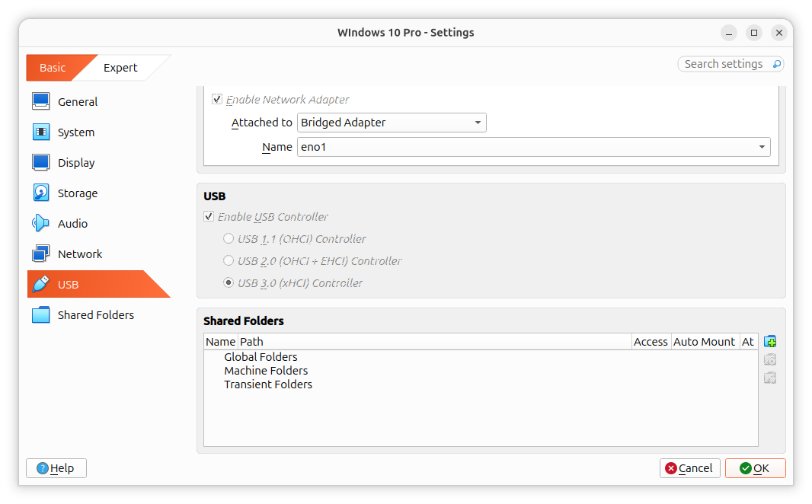Select the Machine Folders tree row
The width and height of the screenshot is (812, 504).
click(x=481, y=371)
